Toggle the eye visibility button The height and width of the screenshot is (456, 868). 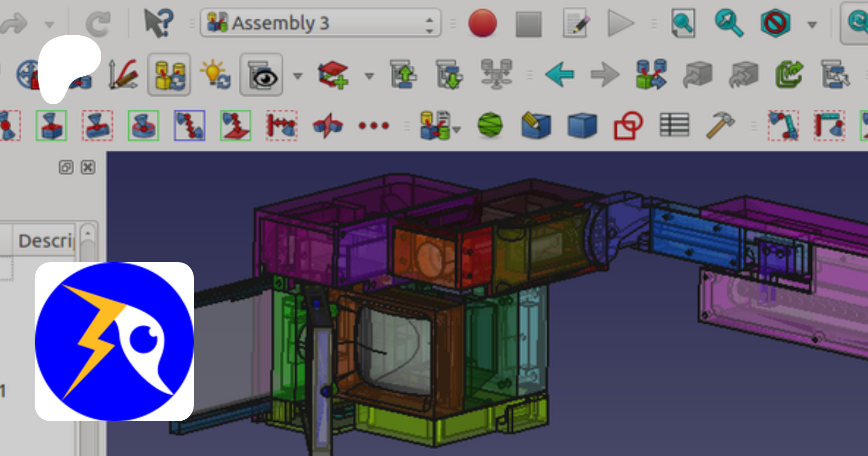point(261,75)
